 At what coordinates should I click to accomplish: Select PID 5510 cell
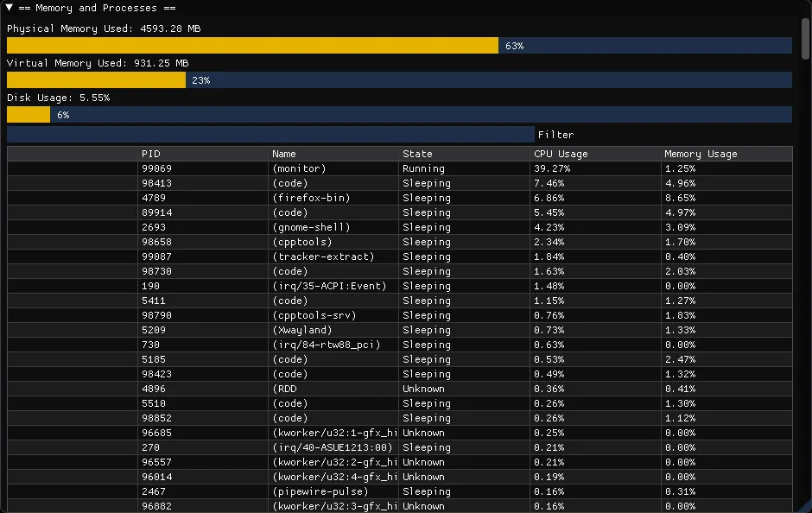click(x=154, y=403)
